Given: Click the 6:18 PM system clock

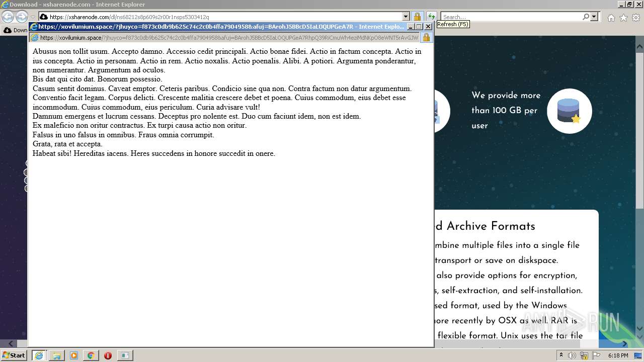Looking at the screenshot, I should pos(618,355).
